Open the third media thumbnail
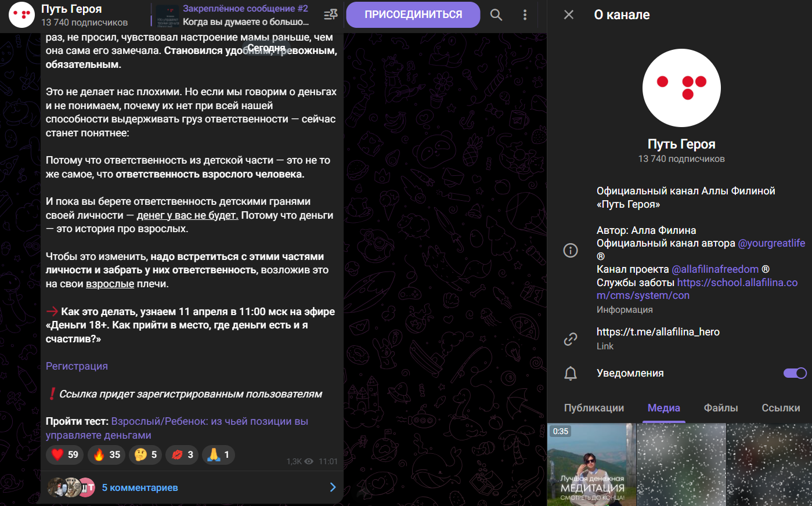Image resolution: width=812 pixels, height=506 pixels. click(x=770, y=465)
